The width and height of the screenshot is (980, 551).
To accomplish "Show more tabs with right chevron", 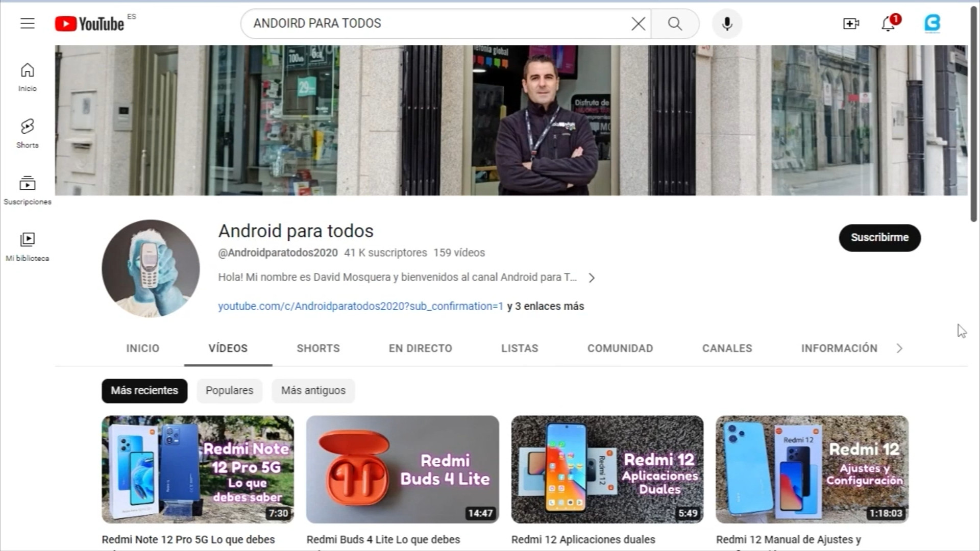I will tap(899, 348).
